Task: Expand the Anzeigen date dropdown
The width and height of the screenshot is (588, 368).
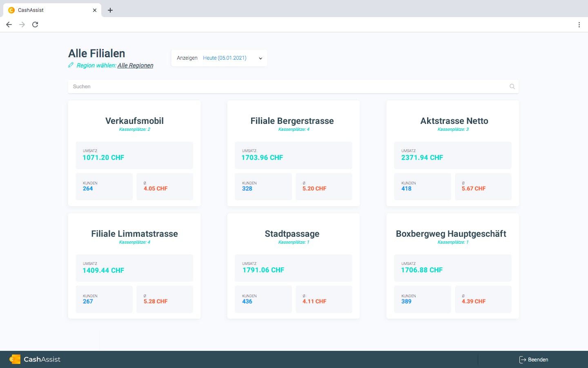Action: click(219, 58)
